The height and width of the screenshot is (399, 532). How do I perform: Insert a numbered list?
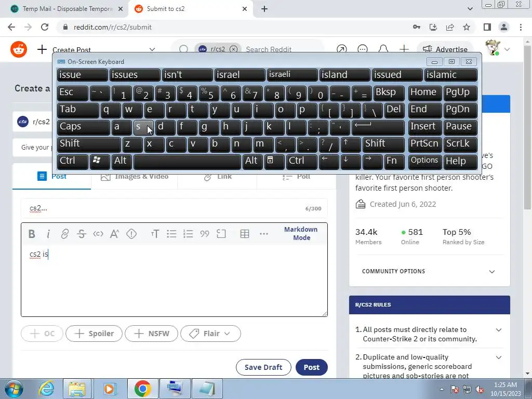pyautogui.click(x=188, y=234)
